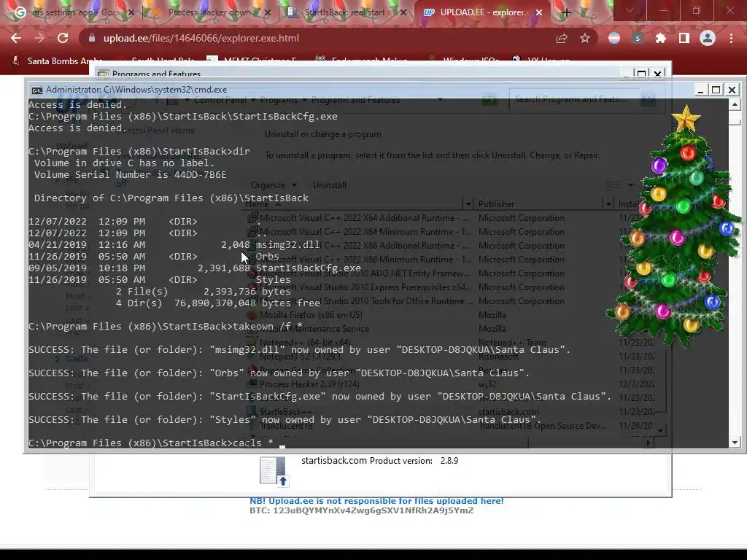Click the 'Directory of C:\Program Files (x86)\StartIsBack' line
This screenshot has width=747, height=560.
pyautogui.click(x=171, y=198)
